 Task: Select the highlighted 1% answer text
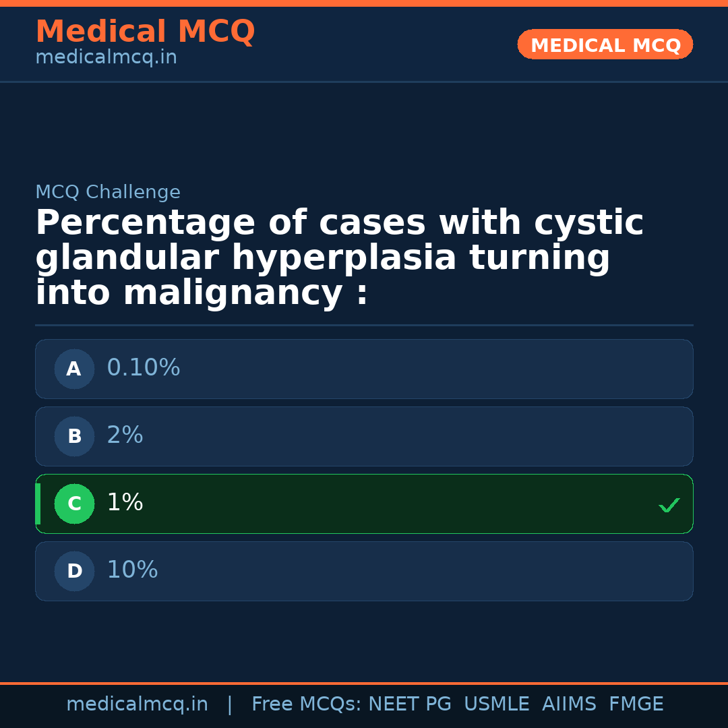(125, 503)
